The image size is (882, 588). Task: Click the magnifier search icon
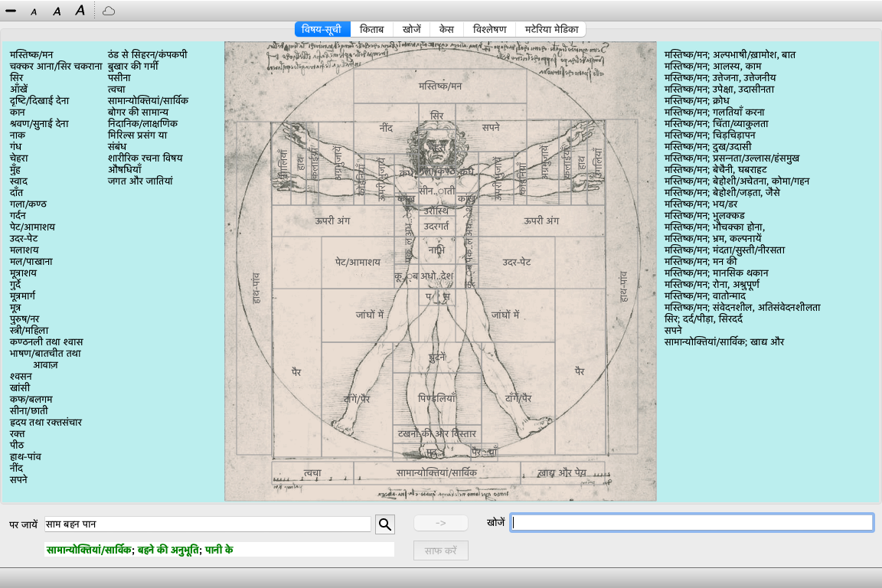(385, 524)
